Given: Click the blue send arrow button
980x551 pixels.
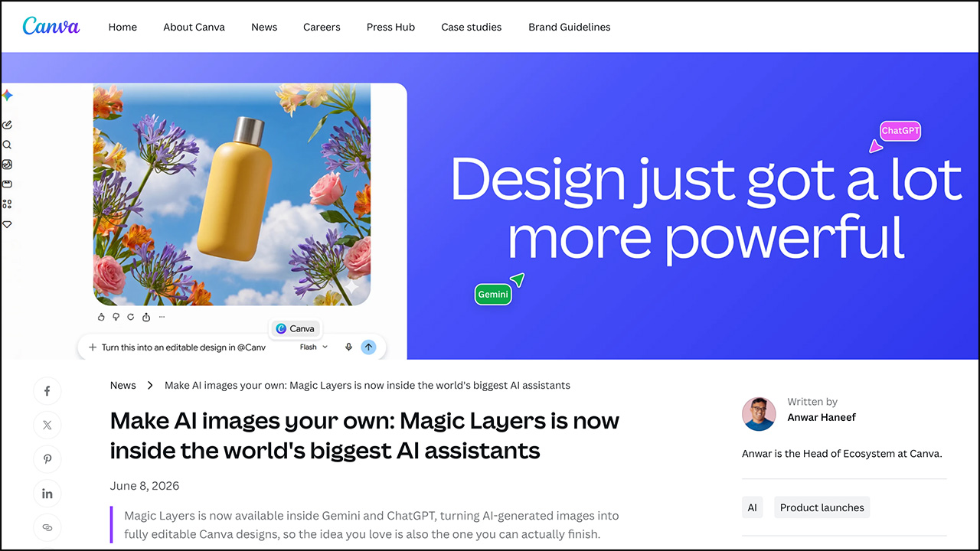Looking at the screenshot, I should point(368,347).
